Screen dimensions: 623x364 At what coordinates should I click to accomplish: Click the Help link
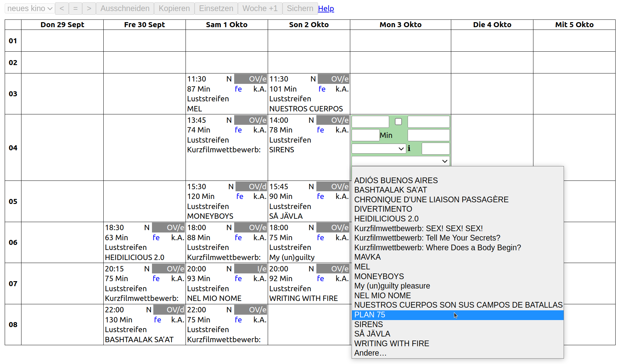[326, 8]
